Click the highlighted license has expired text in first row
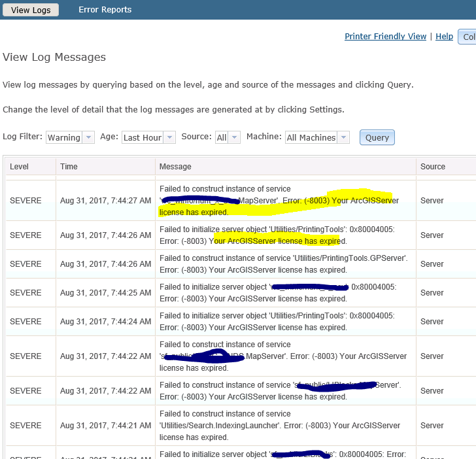 [194, 212]
